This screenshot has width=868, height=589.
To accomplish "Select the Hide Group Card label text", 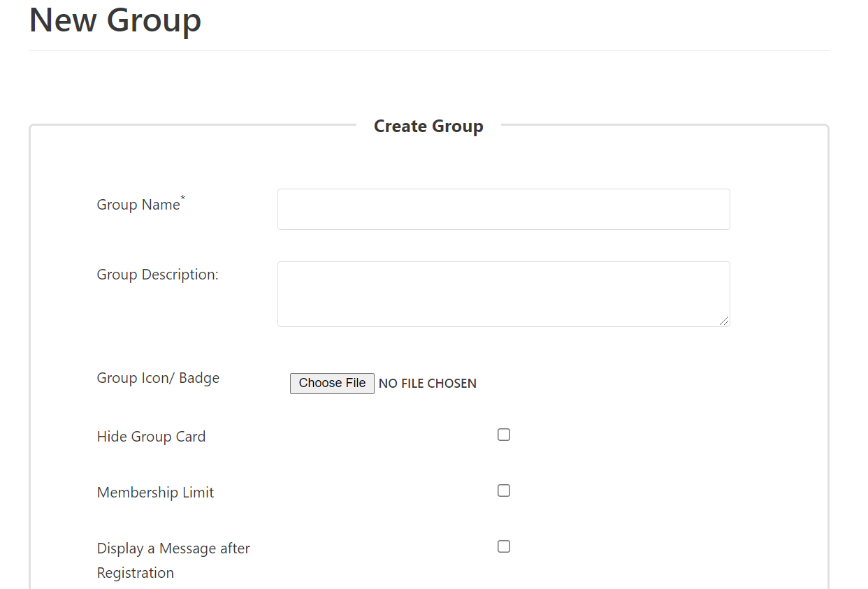I will click(151, 436).
